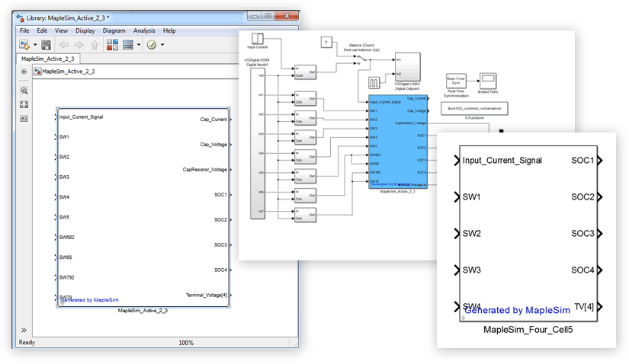Open the Diagram menu
Viewport: 629px width, 364px height.
click(x=114, y=30)
